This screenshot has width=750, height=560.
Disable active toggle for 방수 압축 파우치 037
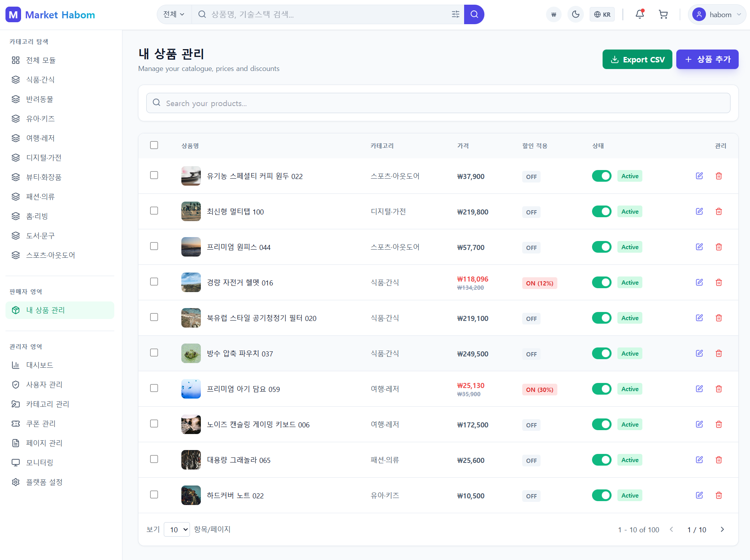point(601,353)
